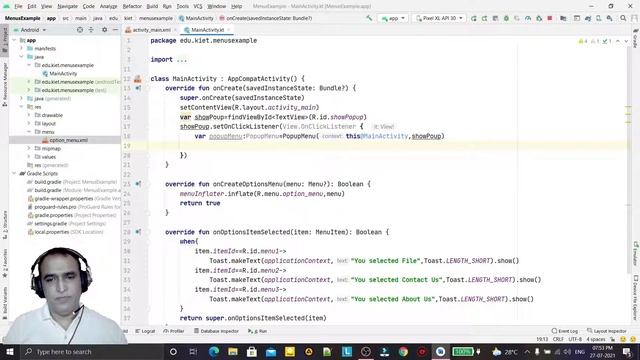Select option_menu.xml in project tree
The width and height of the screenshot is (640, 360).
[65, 140]
